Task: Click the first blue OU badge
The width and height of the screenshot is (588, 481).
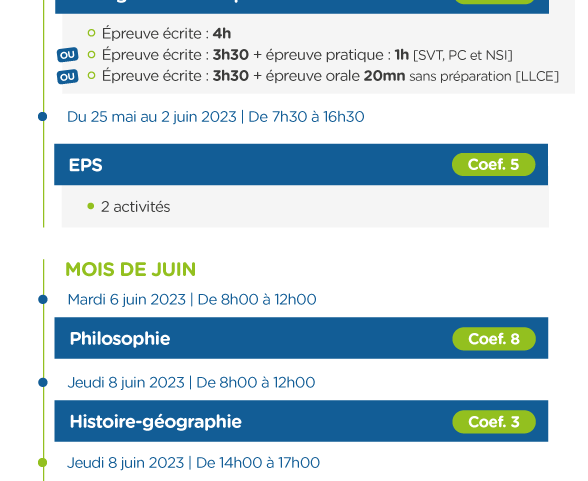Action: click(x=68, y=55)
